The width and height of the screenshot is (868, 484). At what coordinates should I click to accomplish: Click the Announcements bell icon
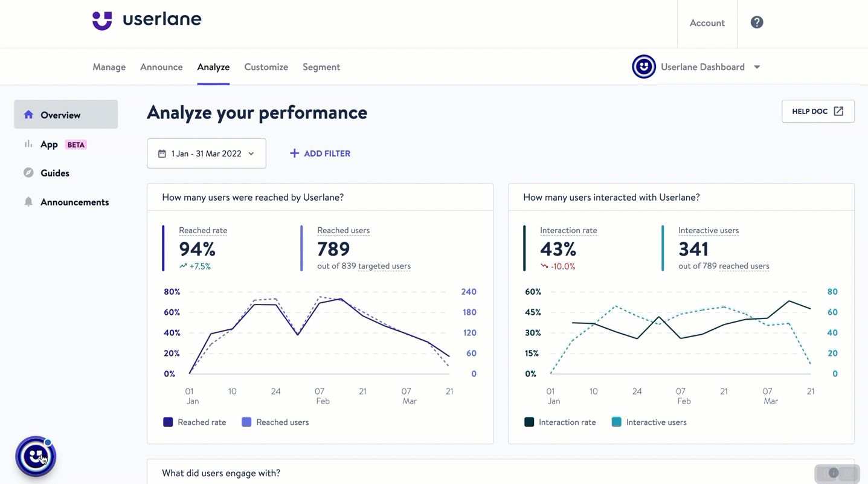(x=28, y=202)
